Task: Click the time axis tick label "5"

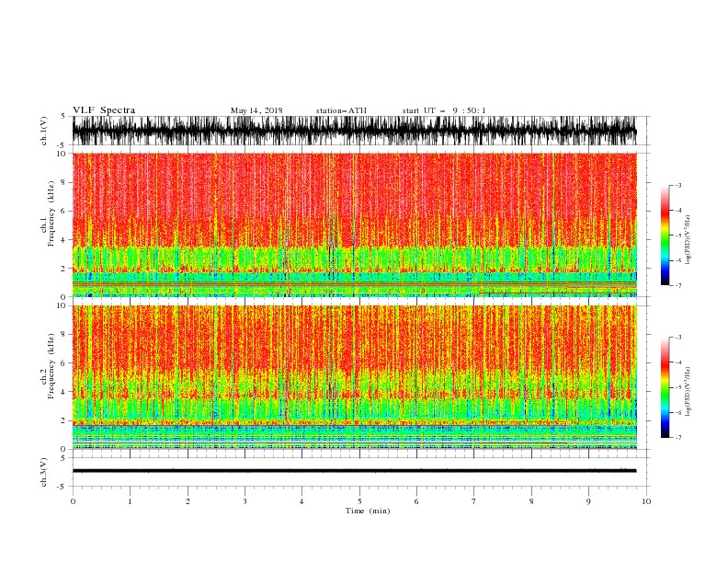Action: [x=359, y=501]
